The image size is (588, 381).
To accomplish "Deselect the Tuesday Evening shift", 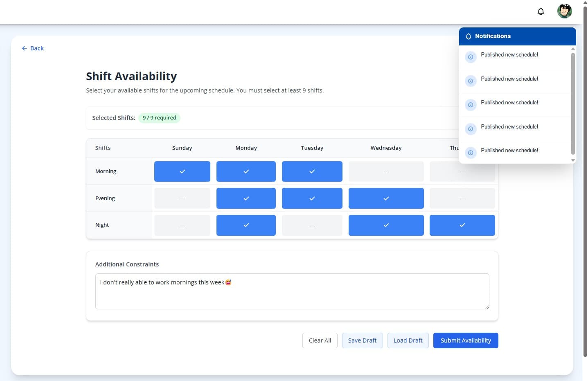I will [312, 198].
